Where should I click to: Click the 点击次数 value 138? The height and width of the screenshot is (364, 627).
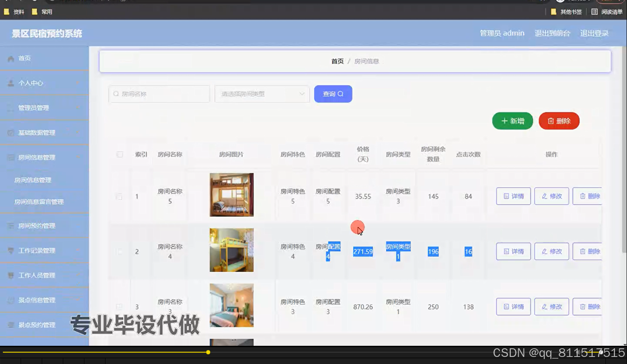click(468, 307)
